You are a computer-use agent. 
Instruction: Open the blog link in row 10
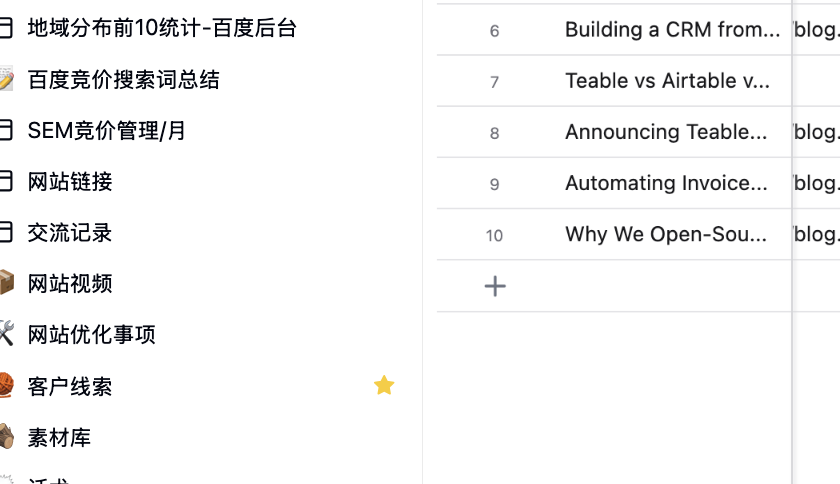point(816,234)
